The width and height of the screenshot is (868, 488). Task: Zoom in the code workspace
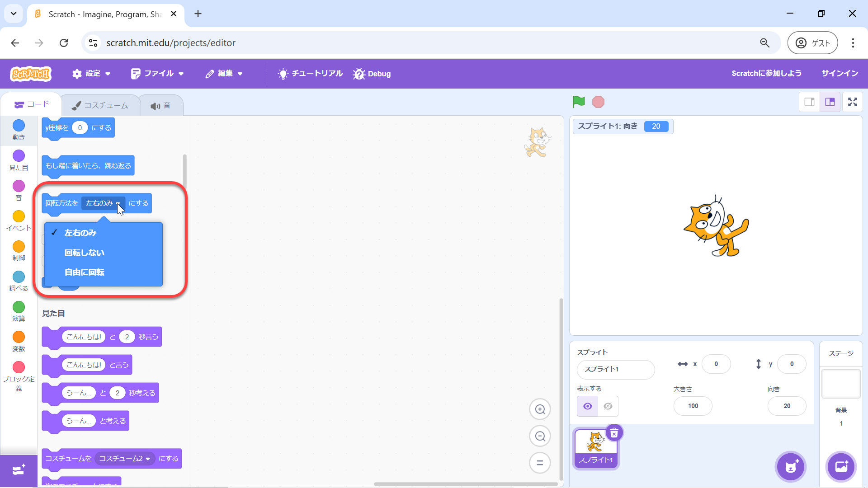540,409
